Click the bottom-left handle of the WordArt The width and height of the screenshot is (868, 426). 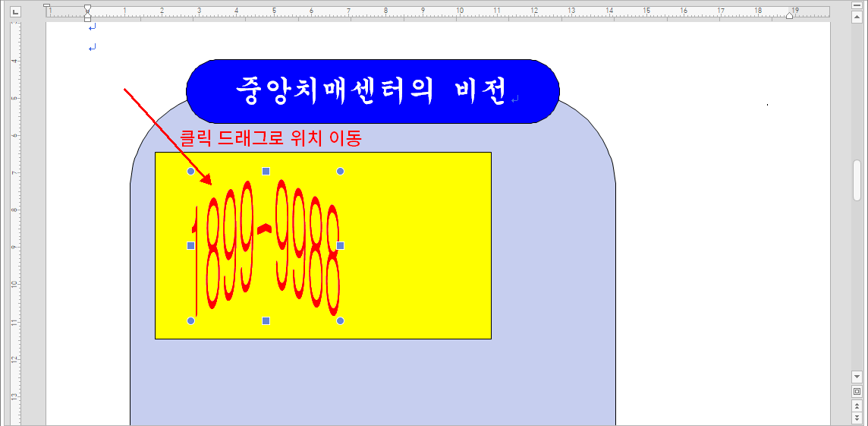coord(191,320)
